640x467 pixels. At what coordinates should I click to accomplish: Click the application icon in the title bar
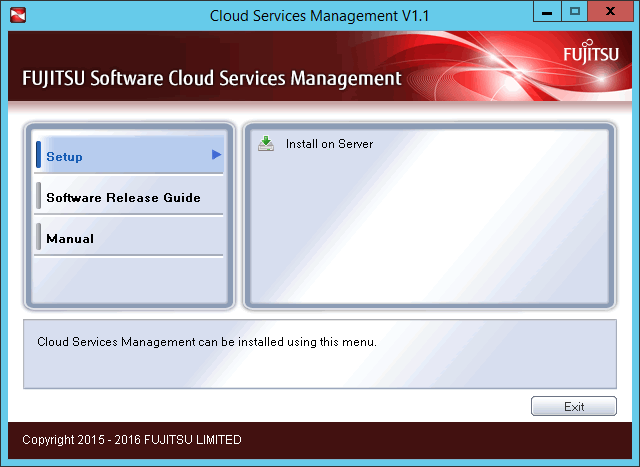[18, 16]
